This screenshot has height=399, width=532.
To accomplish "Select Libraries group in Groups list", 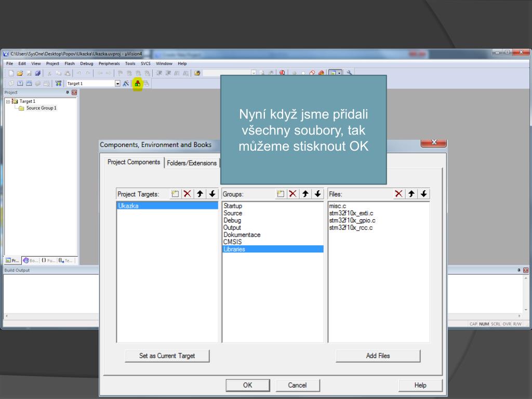I will pyautogui.click(x=273, y=249).
